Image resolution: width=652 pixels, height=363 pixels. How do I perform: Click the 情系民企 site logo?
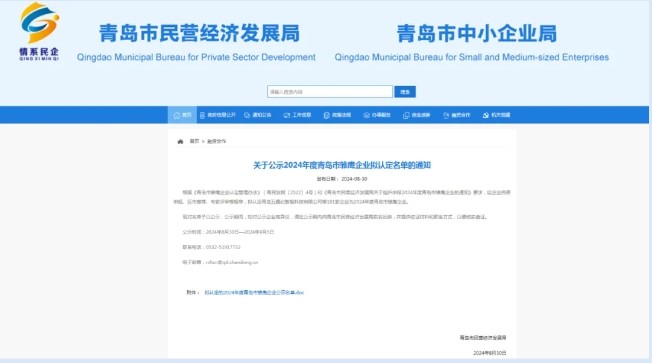pos(39,32)
